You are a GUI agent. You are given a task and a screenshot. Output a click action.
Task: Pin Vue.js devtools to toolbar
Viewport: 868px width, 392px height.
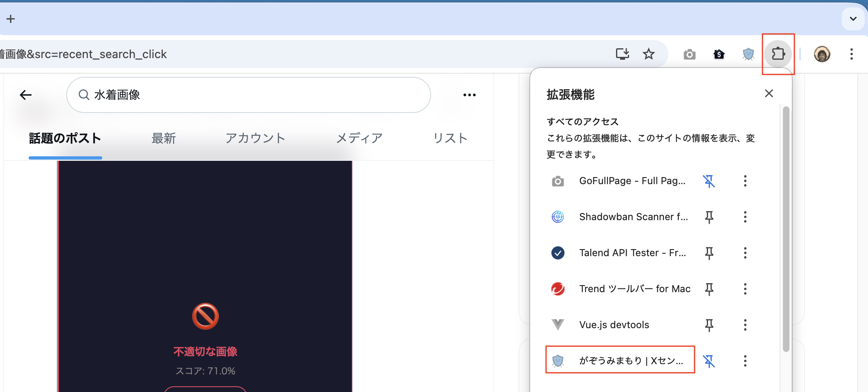point(709,325)
